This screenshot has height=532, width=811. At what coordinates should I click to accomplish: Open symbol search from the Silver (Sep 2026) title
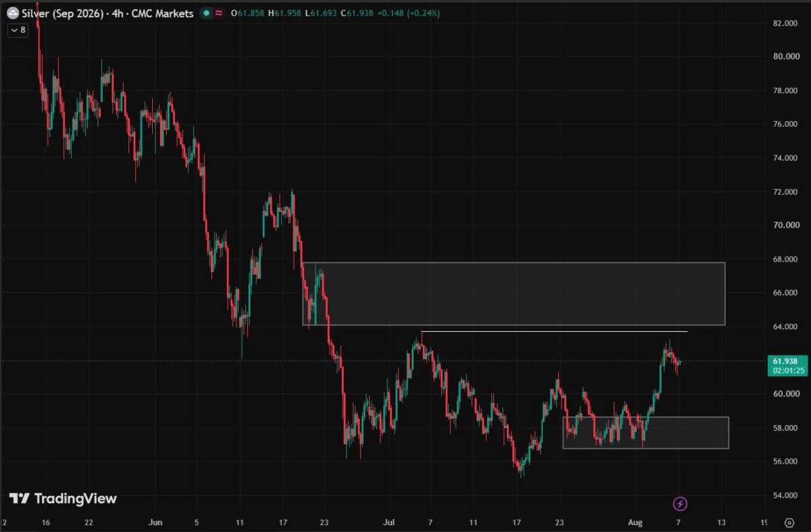(x=64, y=14)
